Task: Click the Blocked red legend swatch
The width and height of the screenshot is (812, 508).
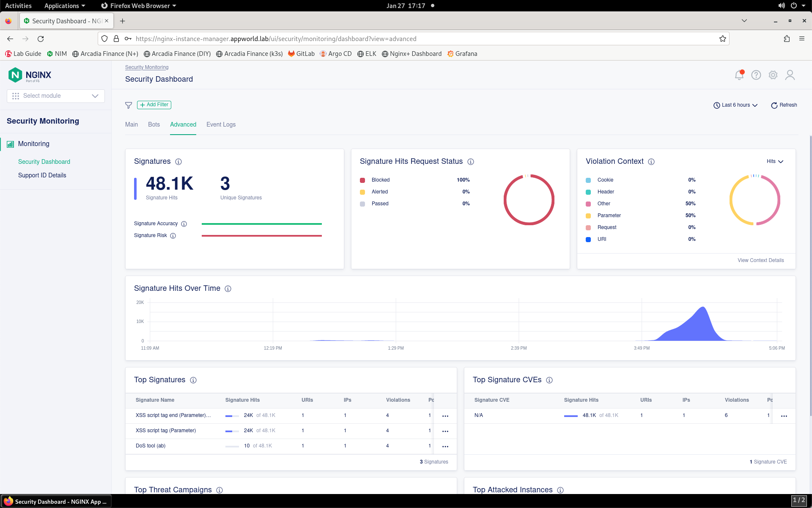Action: [x=362, y=180]
